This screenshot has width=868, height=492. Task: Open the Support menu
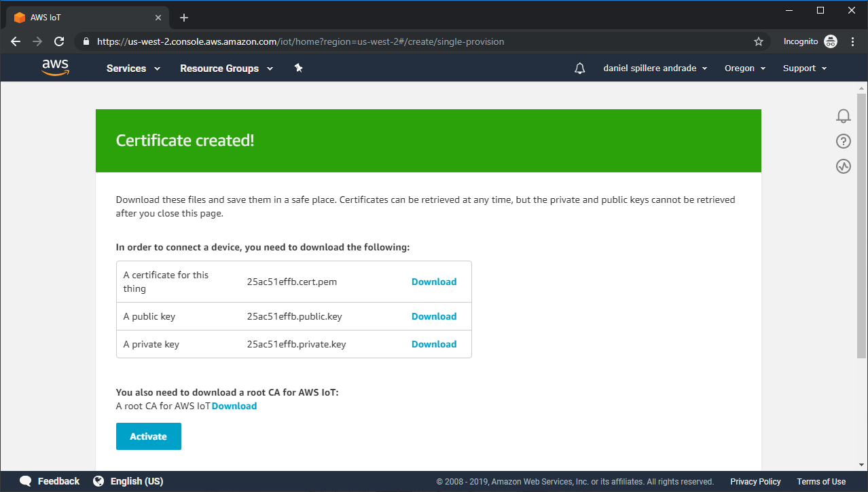[804, 69]
